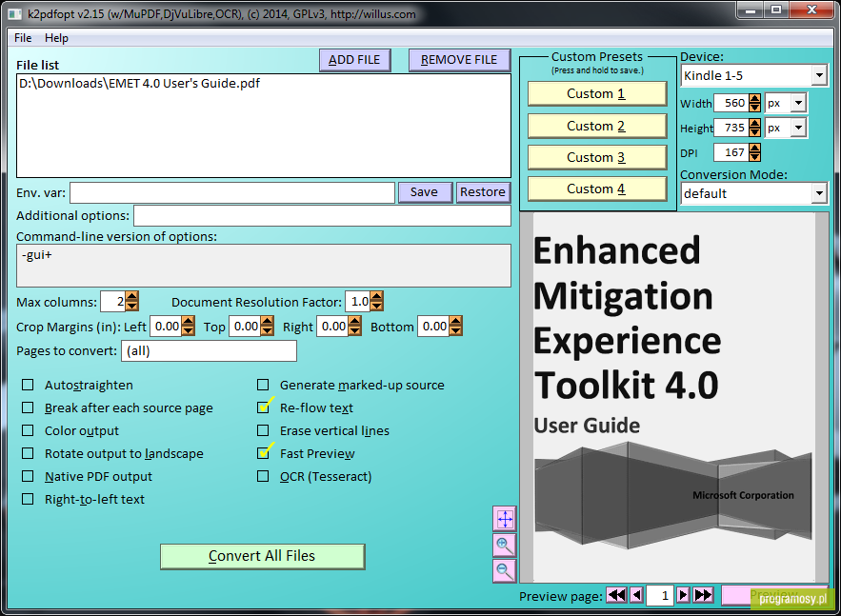Open the Height unit dropdown
This screenshot has width=841, height=616.
pos(799,128)
